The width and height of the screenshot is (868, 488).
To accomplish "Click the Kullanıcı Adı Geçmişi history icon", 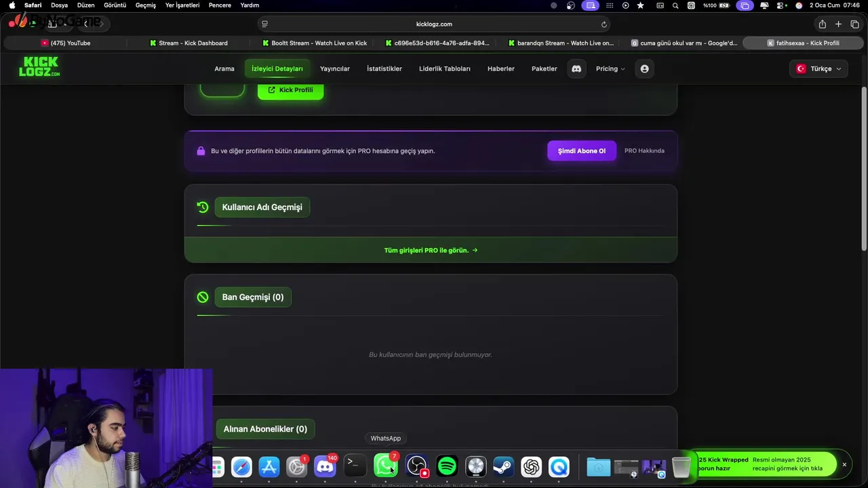I will pyautogui.click(x=203, y=207).
